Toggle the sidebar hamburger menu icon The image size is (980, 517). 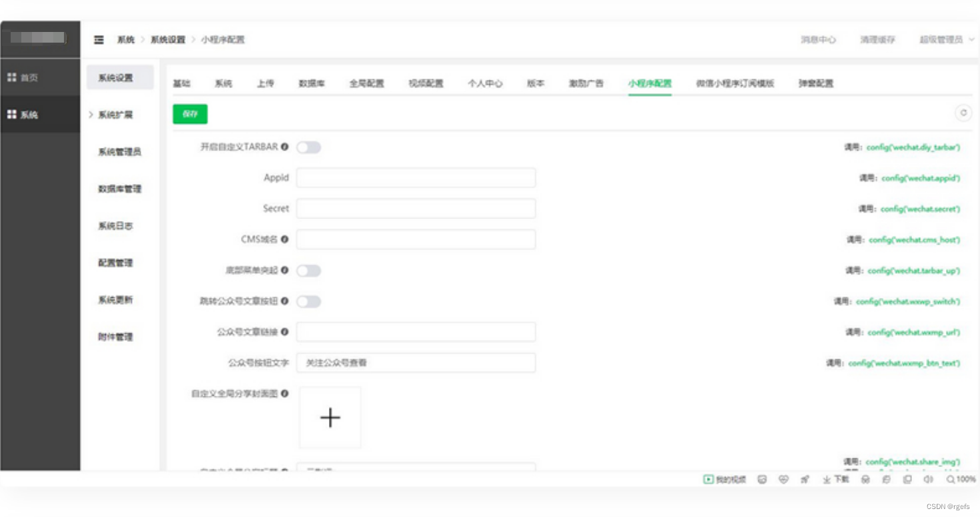click(x=99, y=40)
